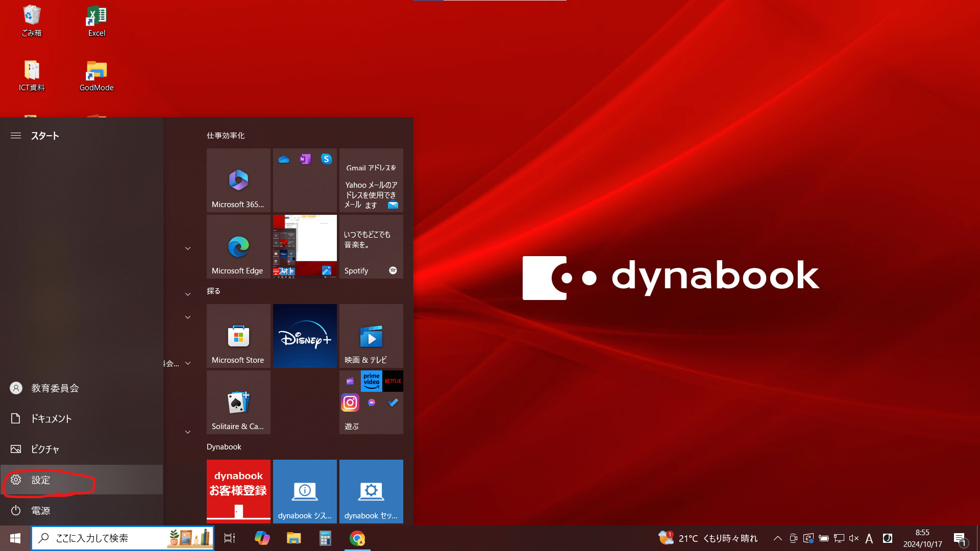
Task: Open the 教育委員会 user account menu
Action: [x=82, y=388]
